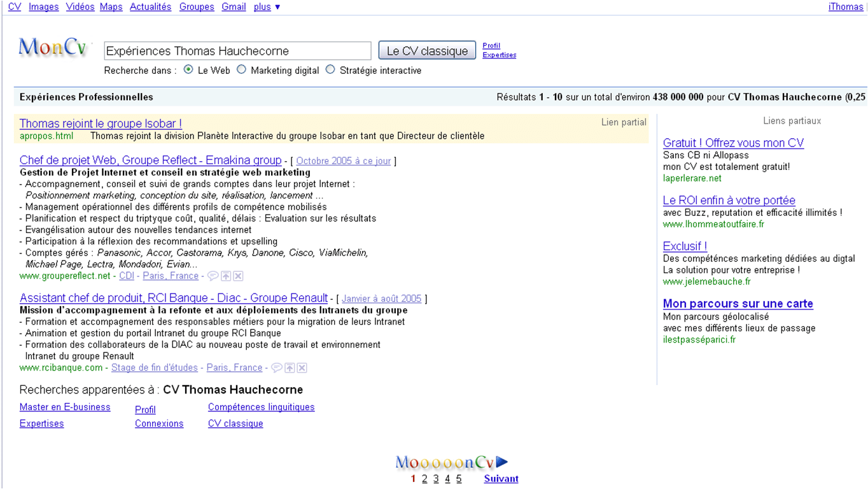Open Maps in top navigation

[111, 6]
